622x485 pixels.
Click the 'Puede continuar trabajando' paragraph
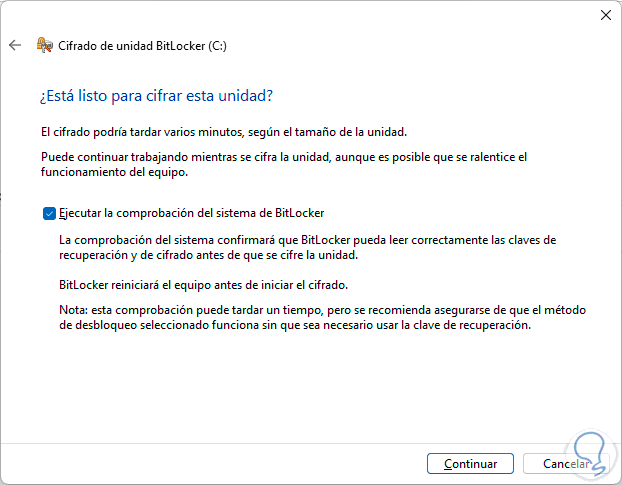click(283, 157)
